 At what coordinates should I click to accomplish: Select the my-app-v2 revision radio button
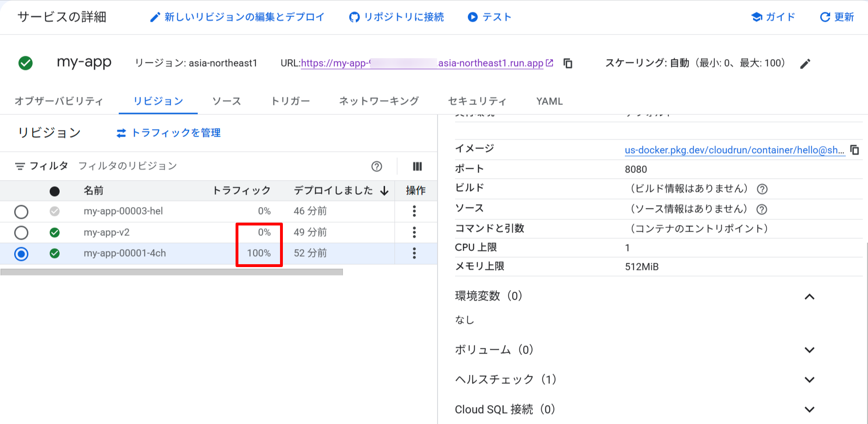coord(21,233)
